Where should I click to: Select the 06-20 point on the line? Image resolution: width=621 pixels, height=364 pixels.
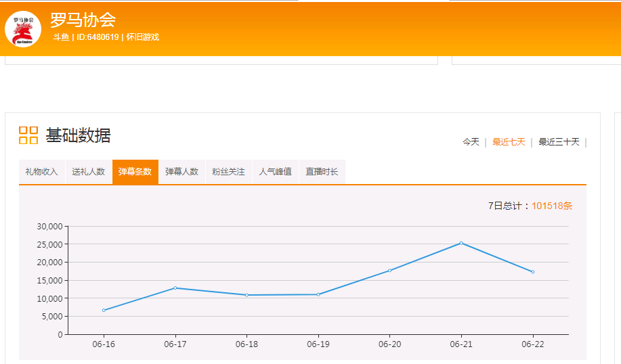[x=389, y=271]
